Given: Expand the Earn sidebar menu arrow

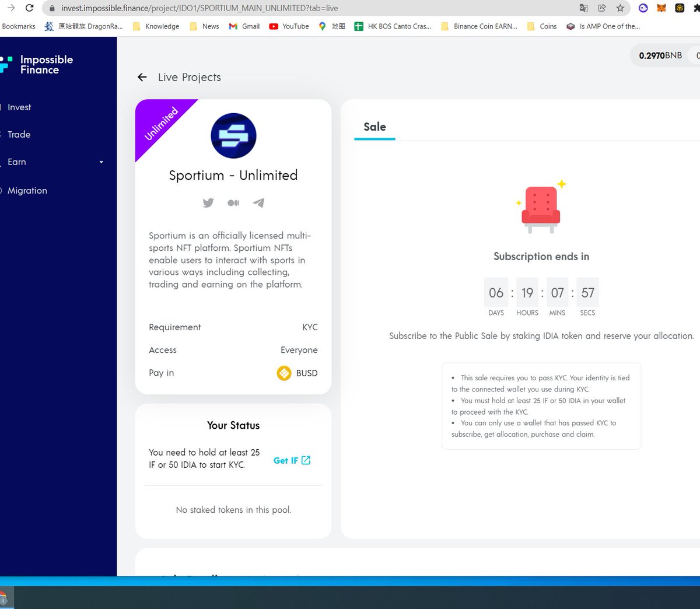Looking at the screenshot, I should [101, 162].
